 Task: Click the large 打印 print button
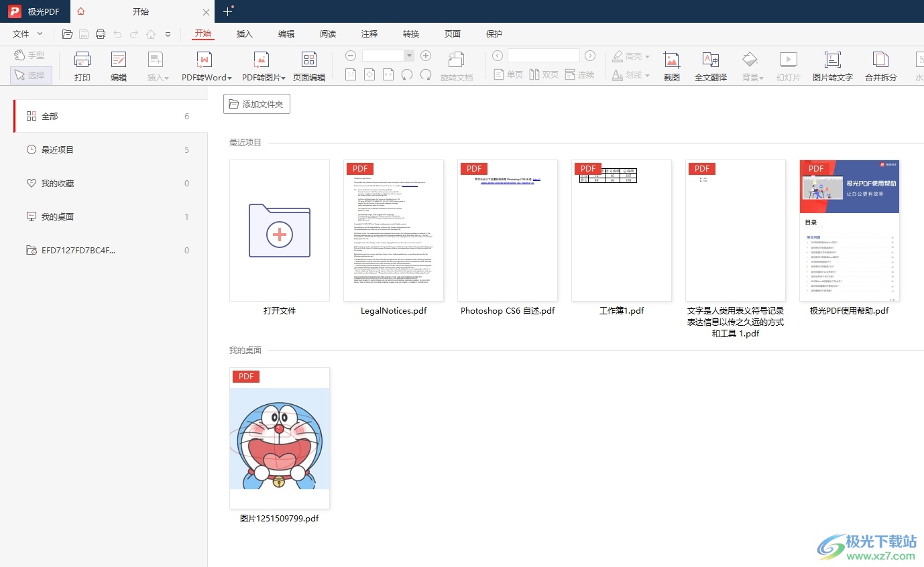pyautogui.click(x=82, y=67)
